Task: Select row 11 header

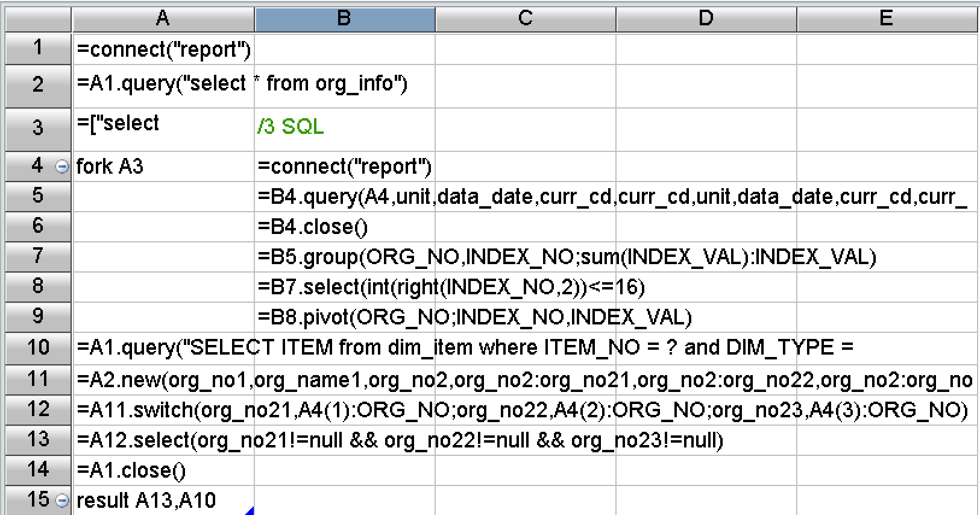Action: click(x=38, y=380)
